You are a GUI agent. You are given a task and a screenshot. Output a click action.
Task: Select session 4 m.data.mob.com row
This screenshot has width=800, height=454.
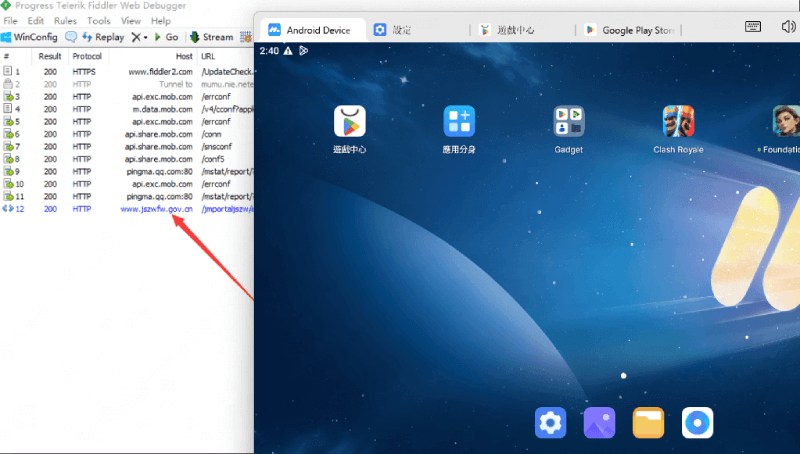[127, 109]
